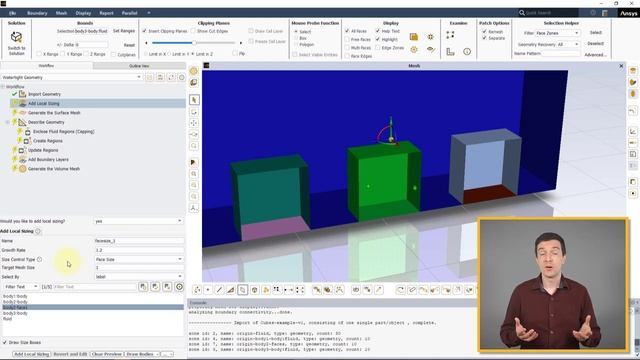
Task: Toggle the Highlight checkbox
Action: click(x=378, y=40)
